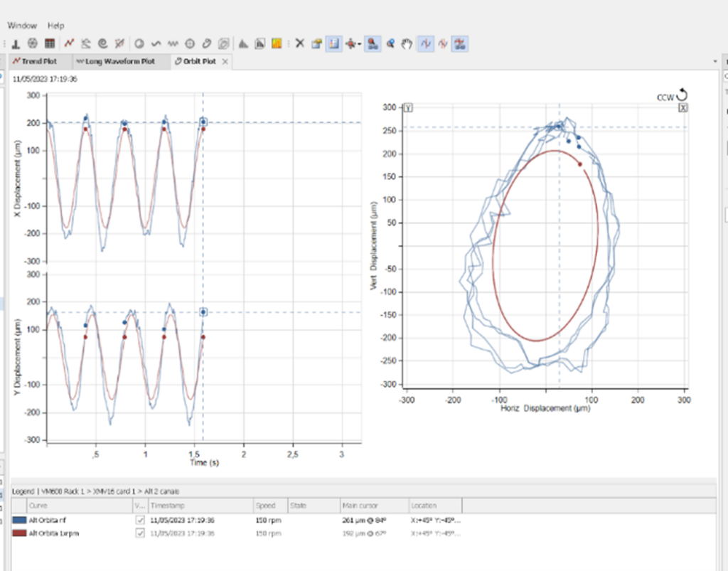
Task: Click the toolbar icon right of the trend icon
Action: [x=86, y=43]
